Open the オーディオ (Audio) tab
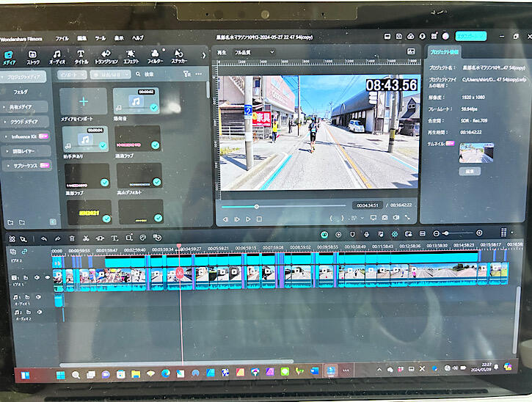The width and height of the screenshot is (532, 402). pos(57,57)
